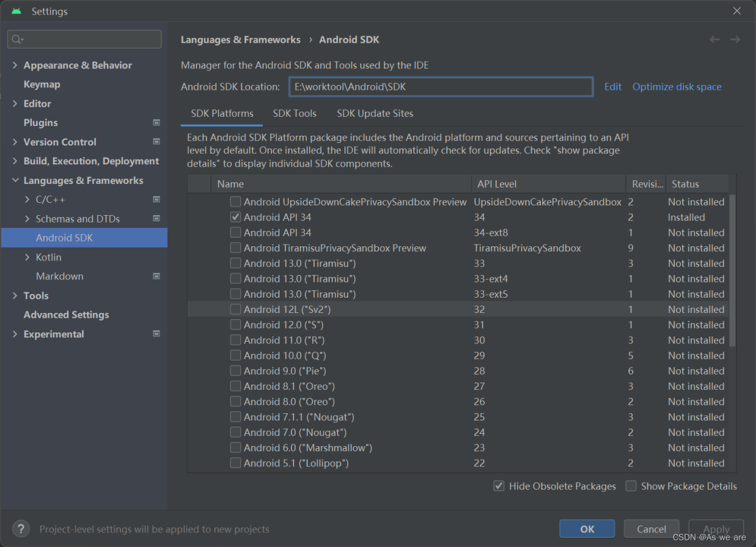
Task: Select Android SDK in the sidebar
Action: [84, 238]
